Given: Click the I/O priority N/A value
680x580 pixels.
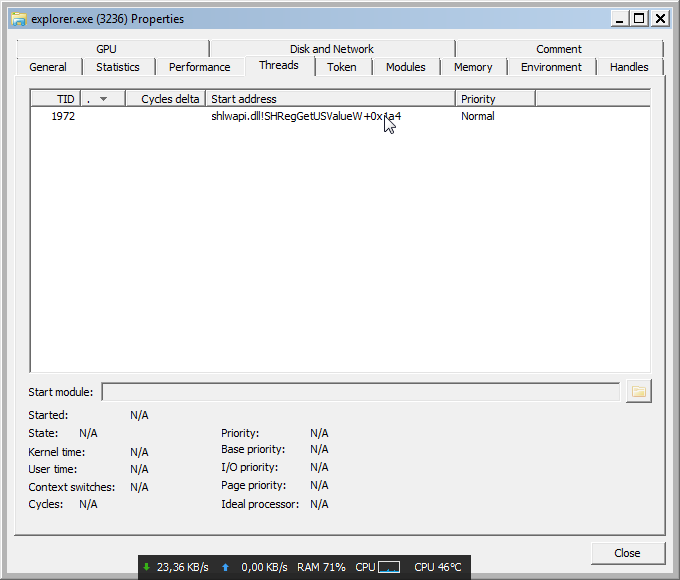Looking at the screenshot, I should (319, 467).
